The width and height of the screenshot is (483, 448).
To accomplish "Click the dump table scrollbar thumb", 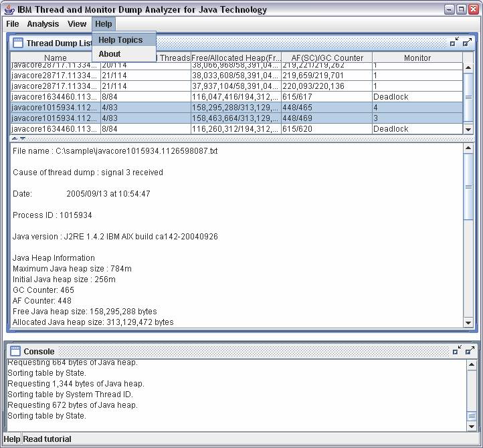I will point(468,98).
